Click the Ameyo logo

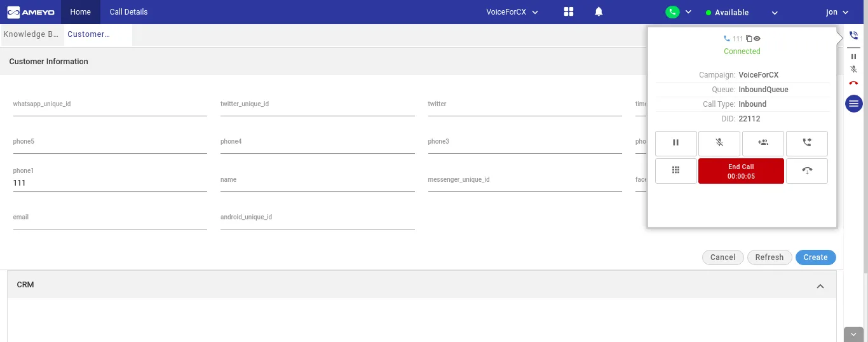[x=31, y=12]
